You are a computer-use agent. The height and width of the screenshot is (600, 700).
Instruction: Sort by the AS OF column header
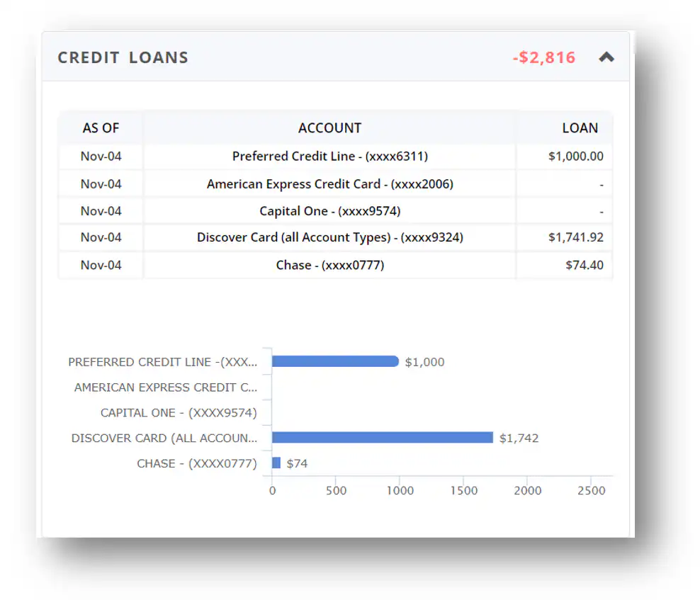click(101, 128)
